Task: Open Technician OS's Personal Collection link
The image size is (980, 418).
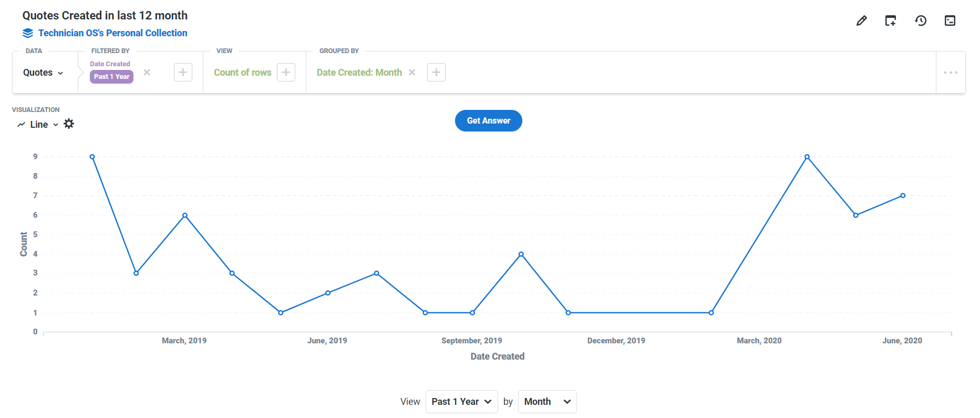Action: coord(112,33)
